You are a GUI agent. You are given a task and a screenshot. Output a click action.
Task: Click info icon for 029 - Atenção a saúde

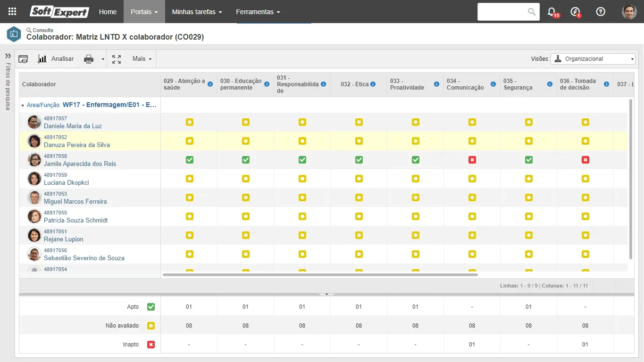point(210,84)
